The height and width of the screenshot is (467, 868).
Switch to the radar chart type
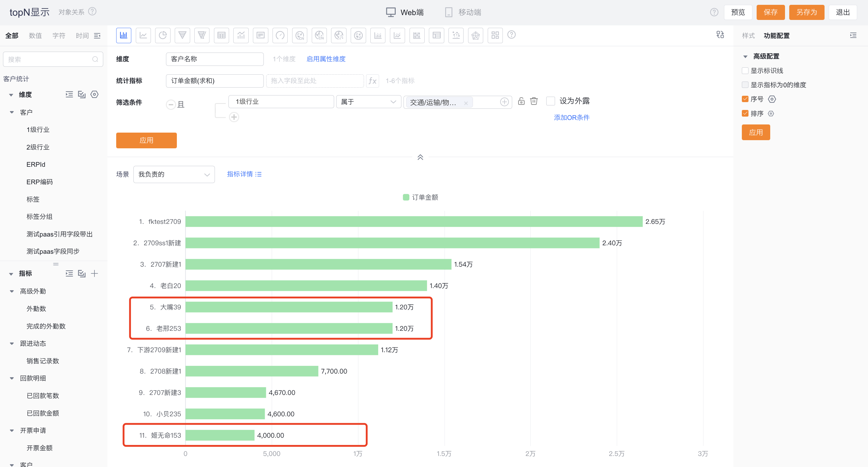point(475,35)
